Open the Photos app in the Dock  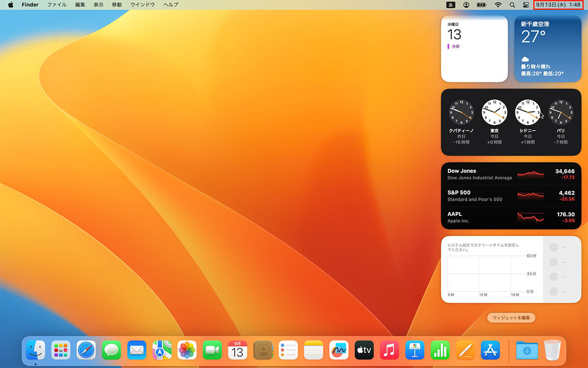(187, 350)
